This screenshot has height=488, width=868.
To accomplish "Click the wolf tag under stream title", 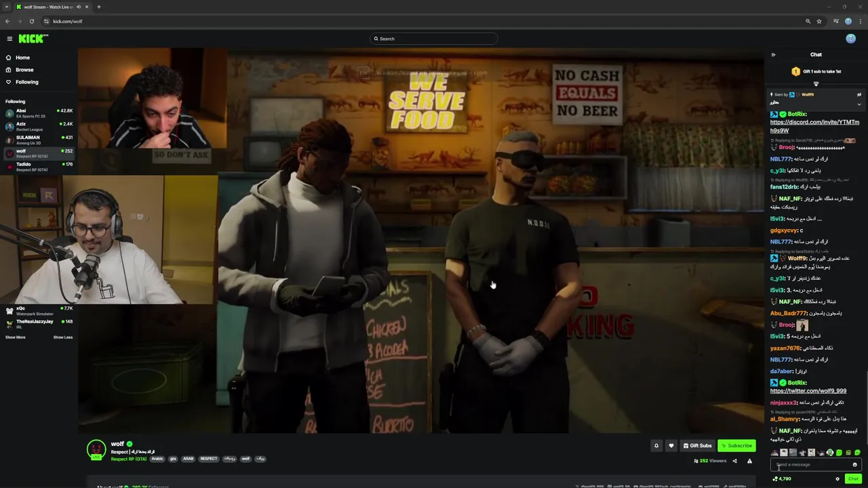I will point(245,459).
